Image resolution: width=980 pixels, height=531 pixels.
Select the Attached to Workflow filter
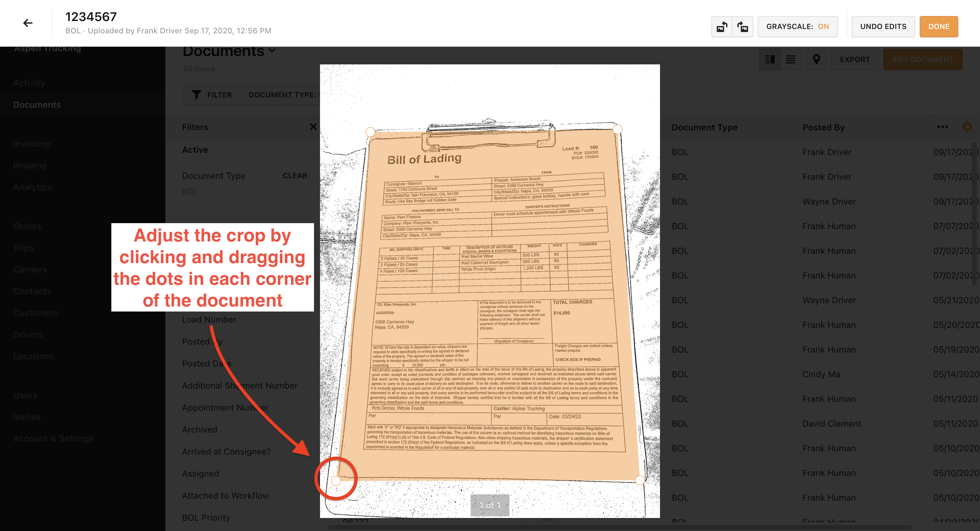pyautogui.click(x=225, y=496)
